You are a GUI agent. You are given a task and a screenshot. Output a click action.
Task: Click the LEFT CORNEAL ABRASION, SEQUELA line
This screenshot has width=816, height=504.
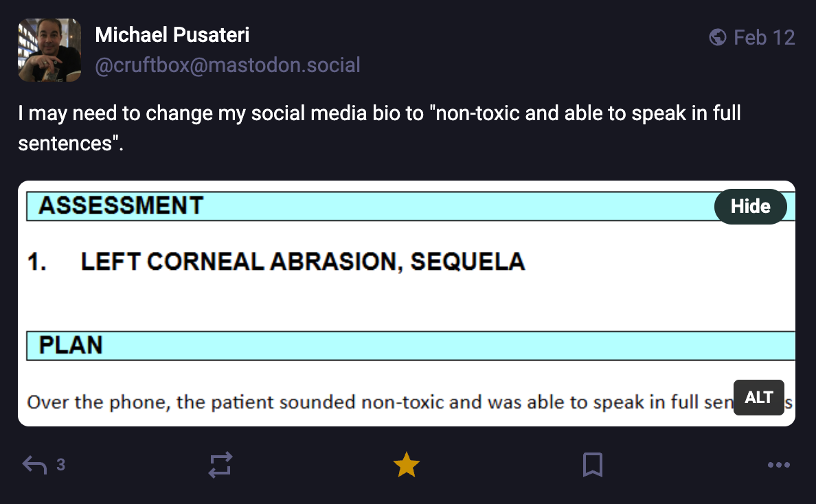point(302,262)
